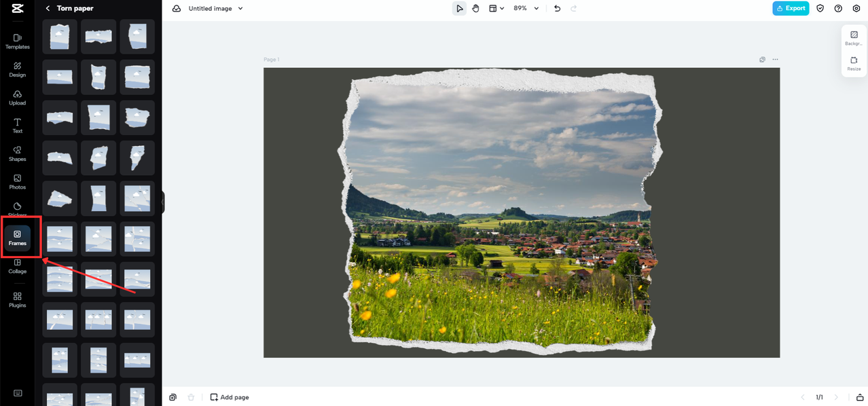Expand the layout view options dropdown
Viewport: 868px width, 406px height.
[496, 8]
